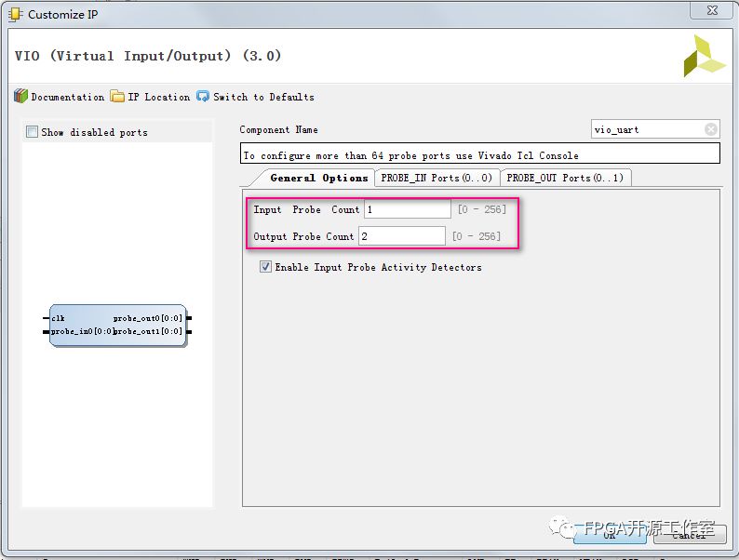Enable Show disabled ports checkbox
This screenshot has width=739, height=560.
[x=33, y=132]
